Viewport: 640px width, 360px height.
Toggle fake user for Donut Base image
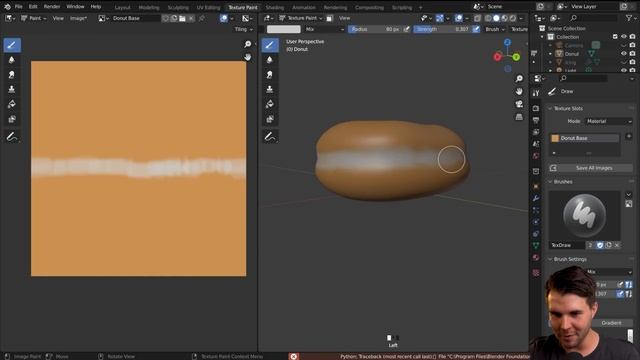coord(165,18)
